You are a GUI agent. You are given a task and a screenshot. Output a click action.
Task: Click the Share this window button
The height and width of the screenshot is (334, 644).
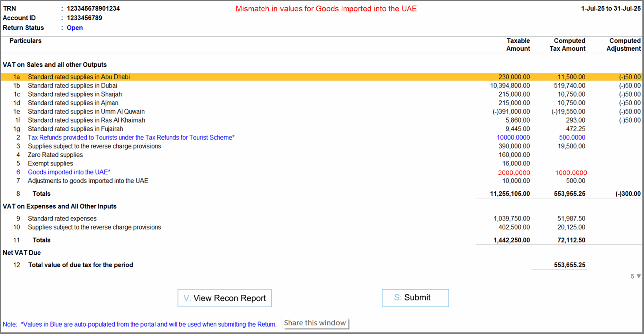click(315, 323)
